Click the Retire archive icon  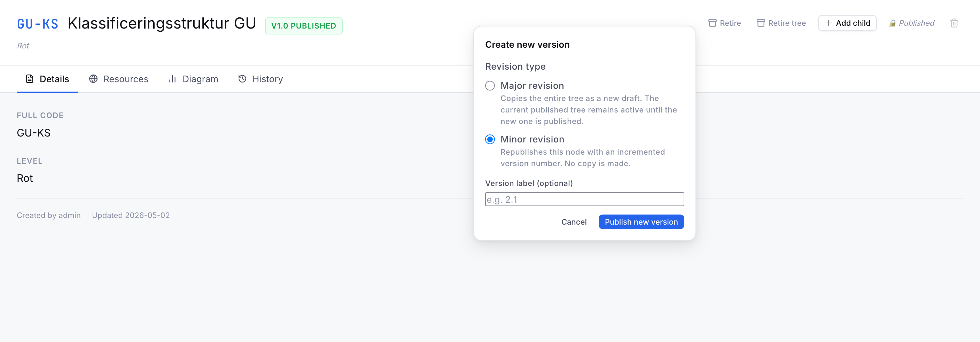point(712,23)
